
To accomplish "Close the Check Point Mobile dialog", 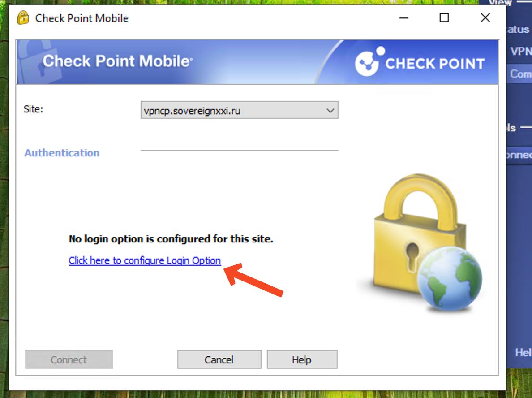I will (485, 17).
